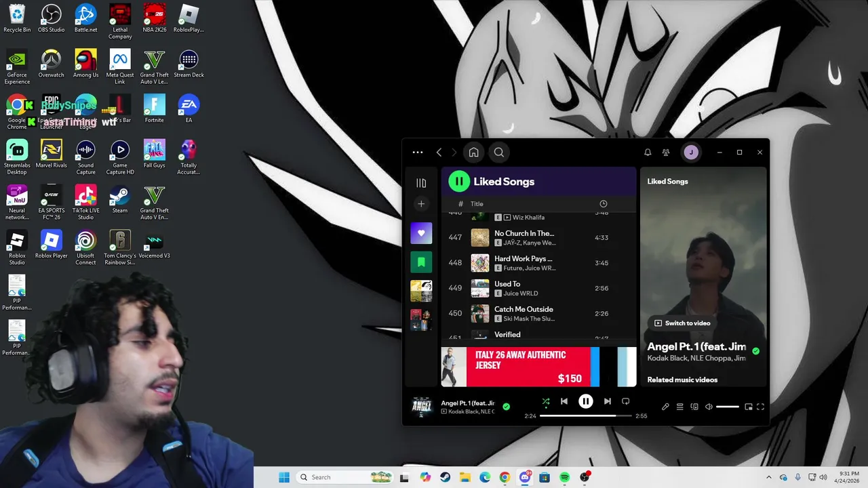Open taskbar clock and date
This screenshot has height=488, width=868.
coord(848,477)
